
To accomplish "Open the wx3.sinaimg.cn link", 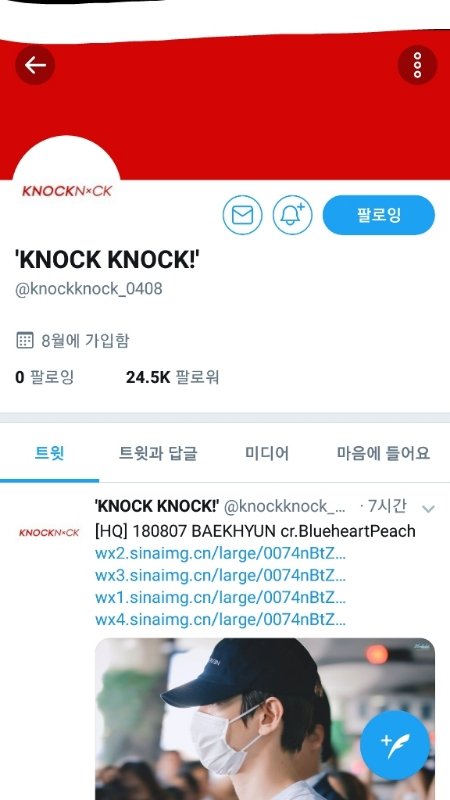I will pyautogui.click(x=220, y=576).
